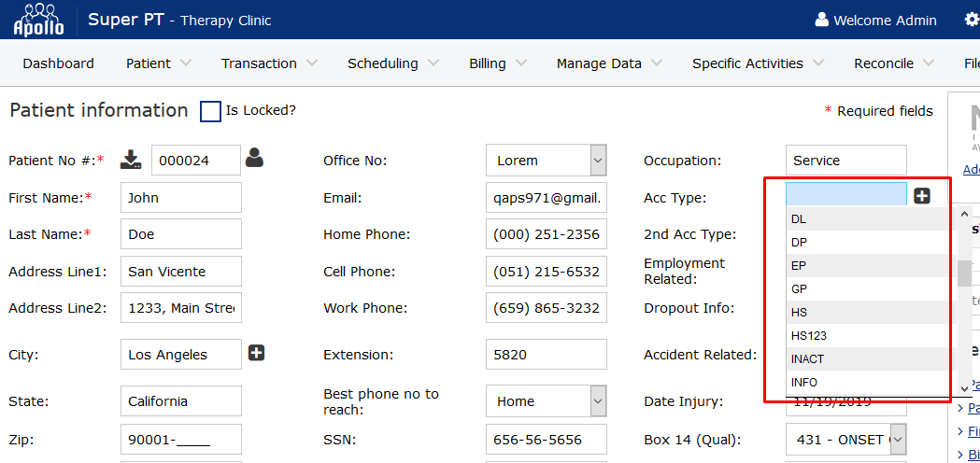Viewport: 980px width, 463px height.
Task: Click the settings gear icon in header
Action: pyautogui.click(x=972, y=20)
